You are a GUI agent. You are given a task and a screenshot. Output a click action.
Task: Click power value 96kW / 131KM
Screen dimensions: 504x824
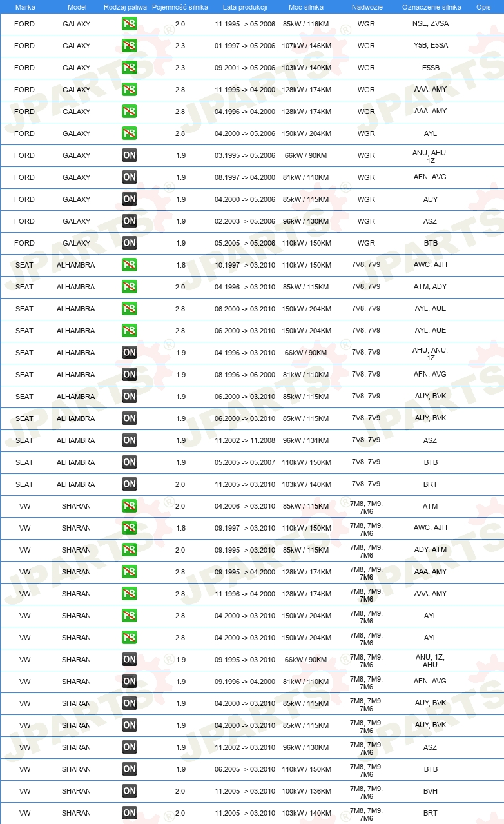pos(307,440)
